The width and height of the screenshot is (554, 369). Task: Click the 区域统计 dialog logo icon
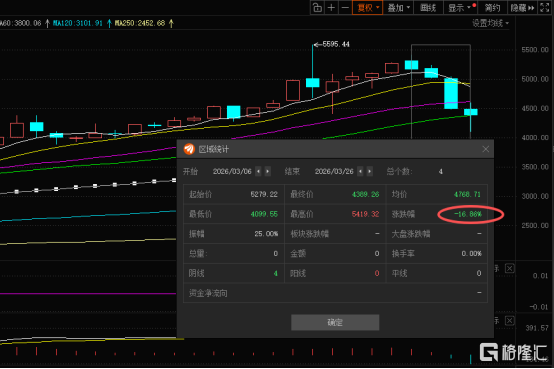click(189, 149)
